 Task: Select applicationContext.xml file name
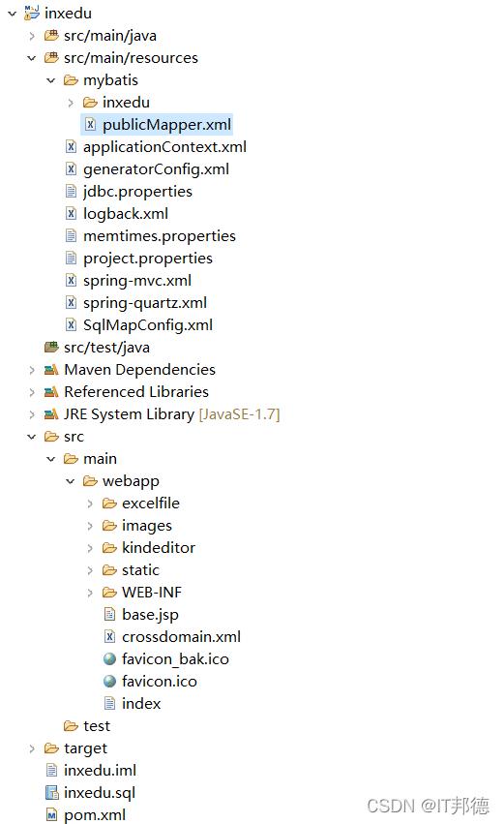point(164,146)
